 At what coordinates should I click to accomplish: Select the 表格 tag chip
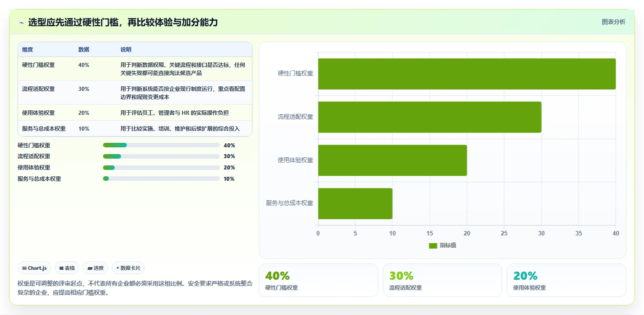point(67,268)
